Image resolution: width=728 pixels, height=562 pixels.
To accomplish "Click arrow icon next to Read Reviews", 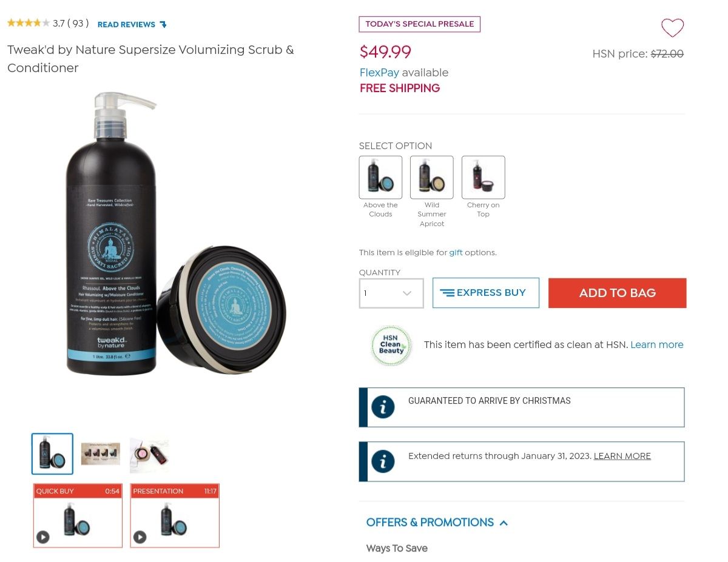I will point(163,24).
